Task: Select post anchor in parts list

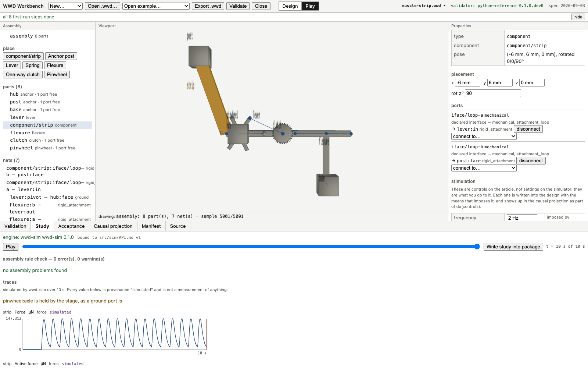Action: 48,102
